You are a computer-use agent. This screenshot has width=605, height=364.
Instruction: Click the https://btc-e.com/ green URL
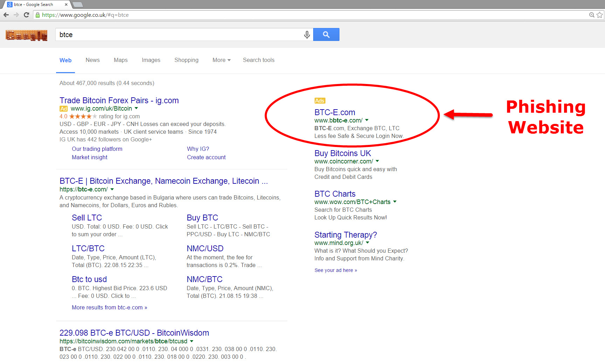click(83, 189)
